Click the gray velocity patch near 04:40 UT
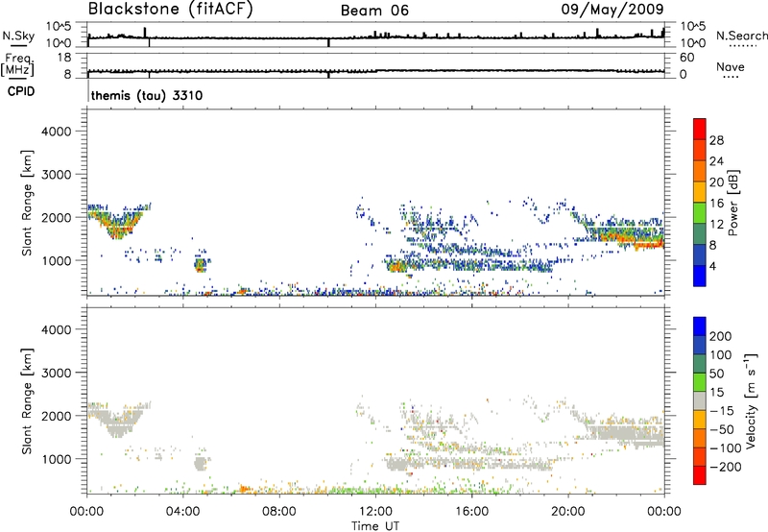This screenshot has width=768, height=532. tap(200, 464)
